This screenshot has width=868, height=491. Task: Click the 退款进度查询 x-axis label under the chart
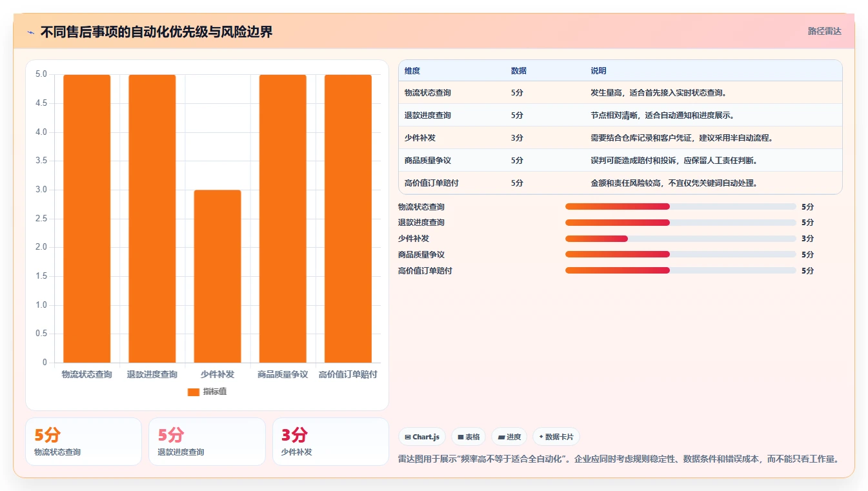coord(152,374)
